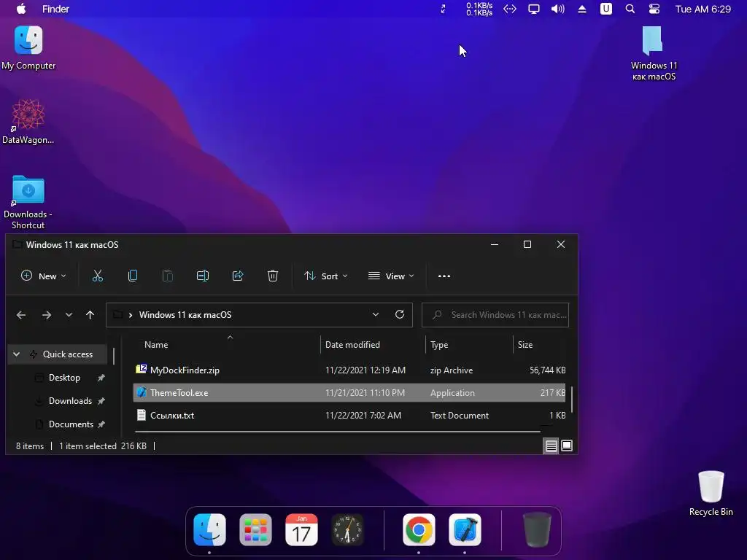Click the Cut scissors icon in toolbar
This screenshot has height=560, width=747.
click(98, 276)
